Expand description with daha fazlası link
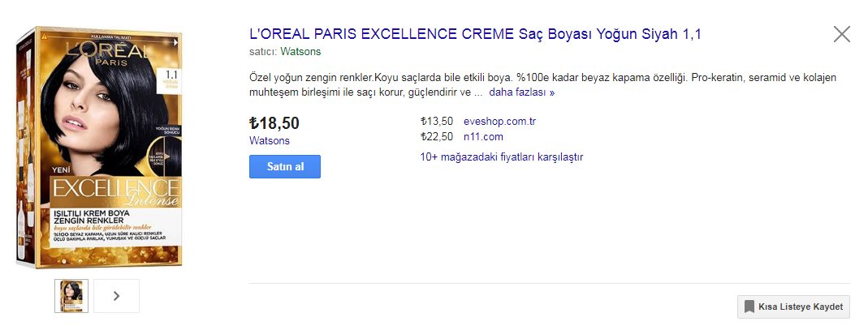 [x=521, y=92]
